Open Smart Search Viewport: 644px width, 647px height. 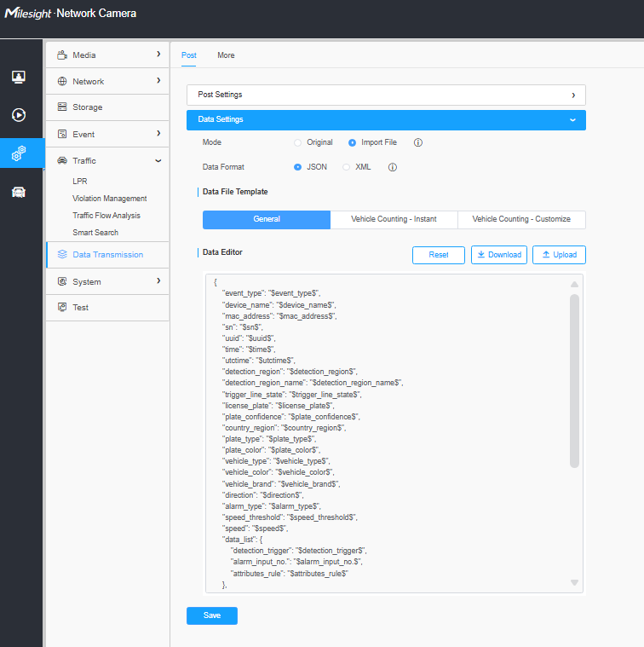95,233
